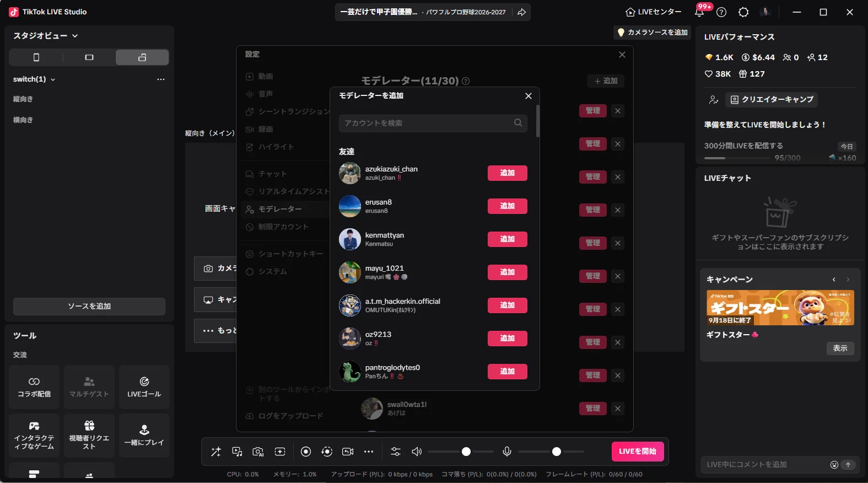Mute the microphone icon
The height and width of the screenshot is (483, 868).
tap(507, 452)
